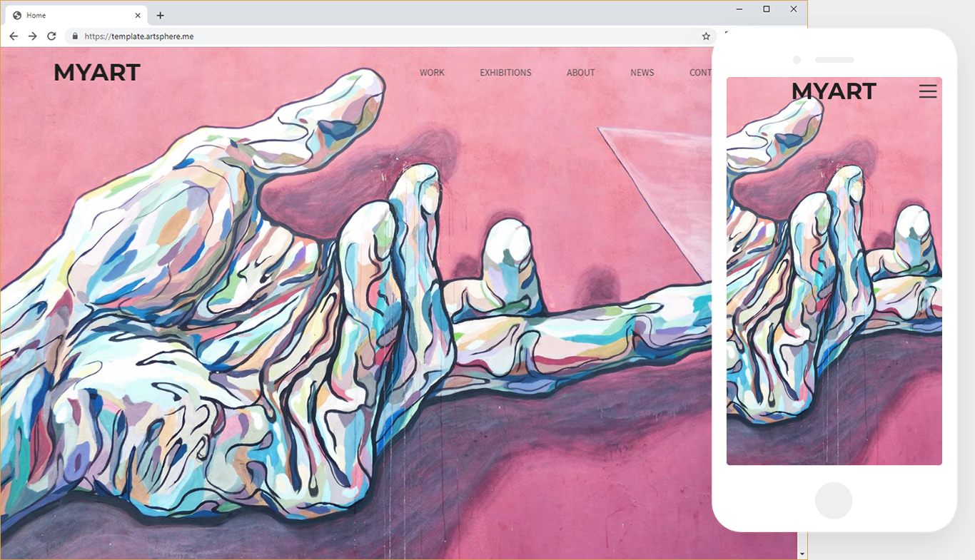
Task: Click the browser back arrow
Action: 14,36
